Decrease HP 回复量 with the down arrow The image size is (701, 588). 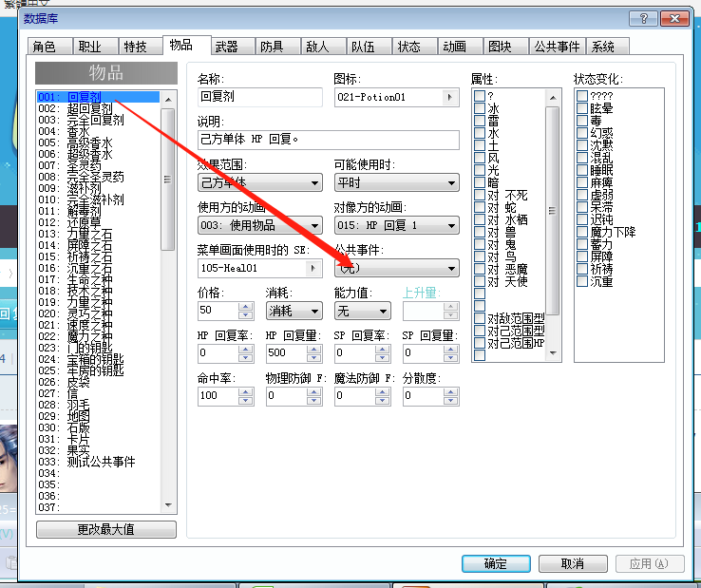point(313,357)
